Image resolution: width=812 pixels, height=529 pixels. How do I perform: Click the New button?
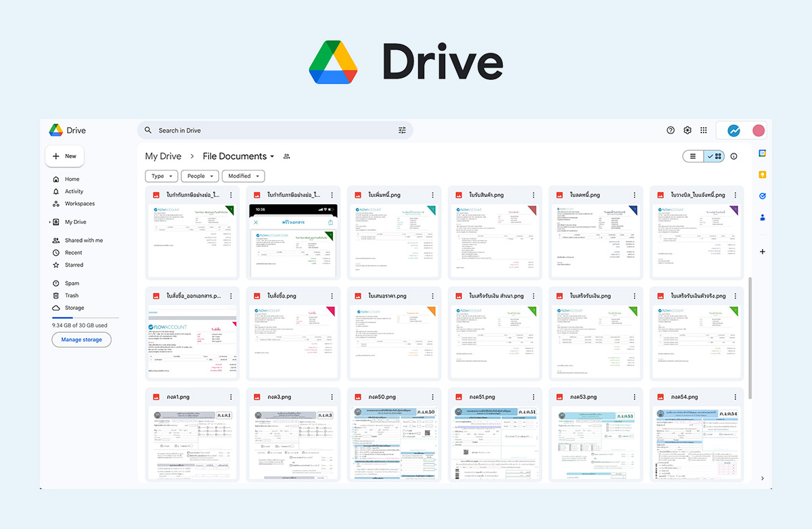click(65, 156)
